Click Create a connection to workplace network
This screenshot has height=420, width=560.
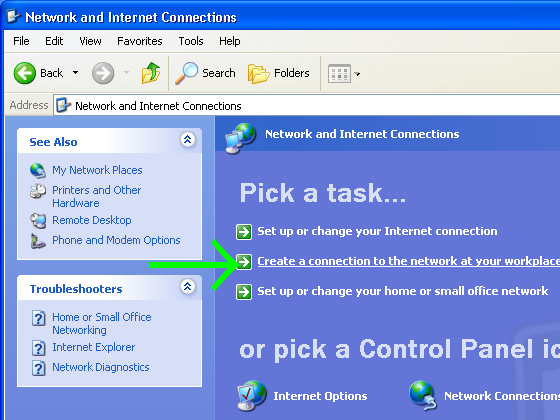408,261
